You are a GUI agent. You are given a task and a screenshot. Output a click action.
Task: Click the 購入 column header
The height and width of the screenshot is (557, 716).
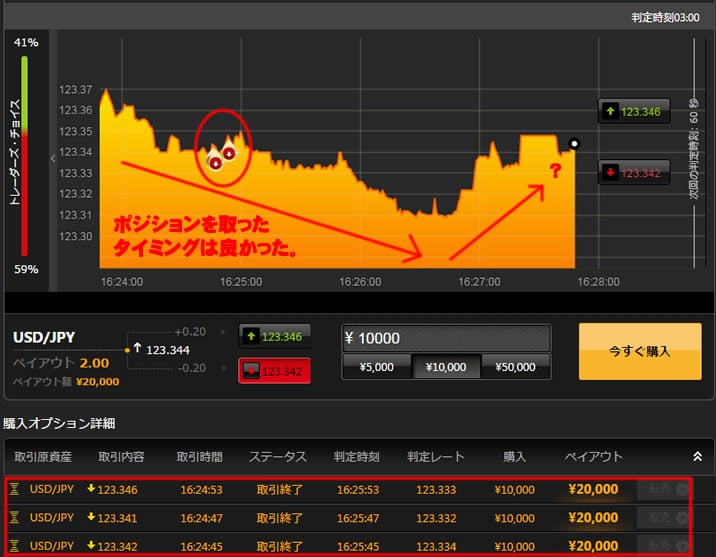point(514,457)
